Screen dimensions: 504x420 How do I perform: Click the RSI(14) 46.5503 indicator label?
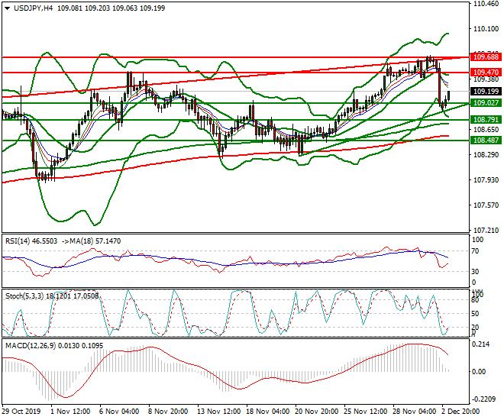[x=31, y=241]
